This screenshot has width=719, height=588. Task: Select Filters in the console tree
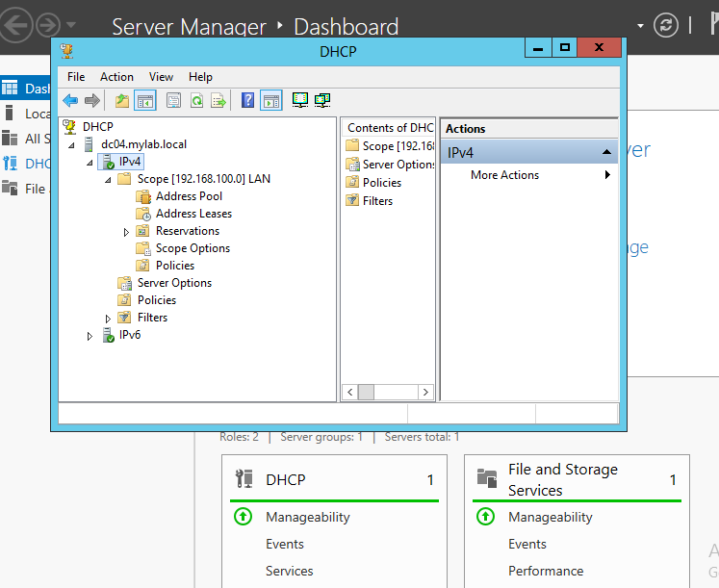[153, 318]
